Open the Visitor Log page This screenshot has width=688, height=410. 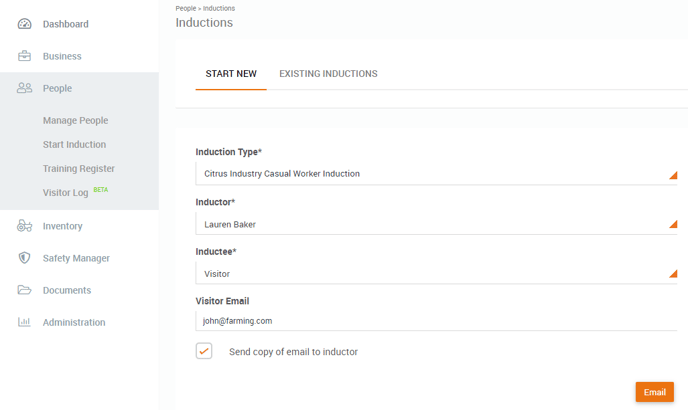tap(65, 193)
